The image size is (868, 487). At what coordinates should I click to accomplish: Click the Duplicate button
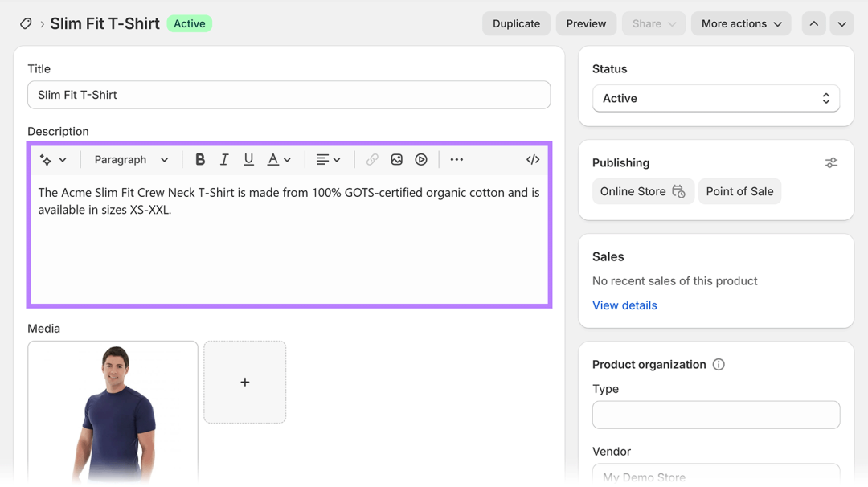coord(516,23)
